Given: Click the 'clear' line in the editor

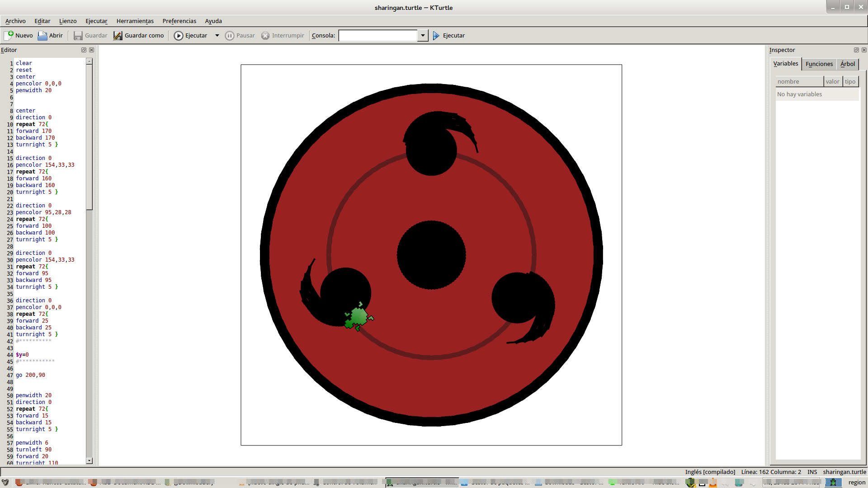Looking at the screenshot, I should coord(24,63).
